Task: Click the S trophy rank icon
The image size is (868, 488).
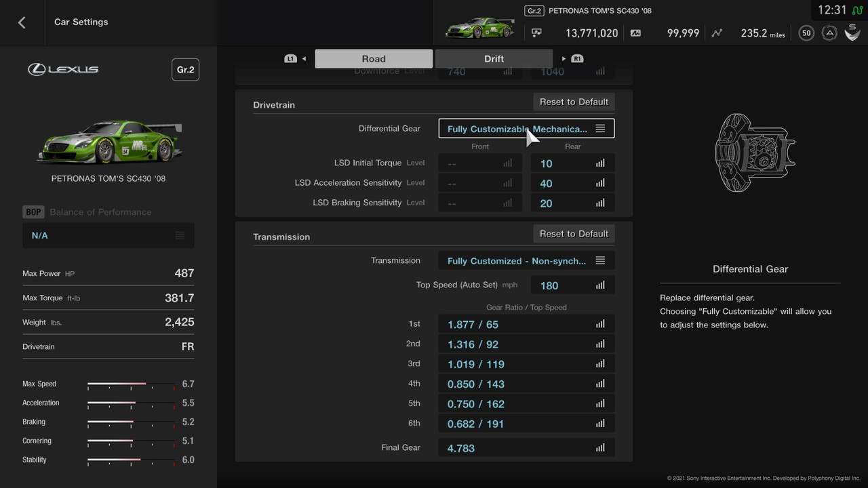Action: coord(852,31)
